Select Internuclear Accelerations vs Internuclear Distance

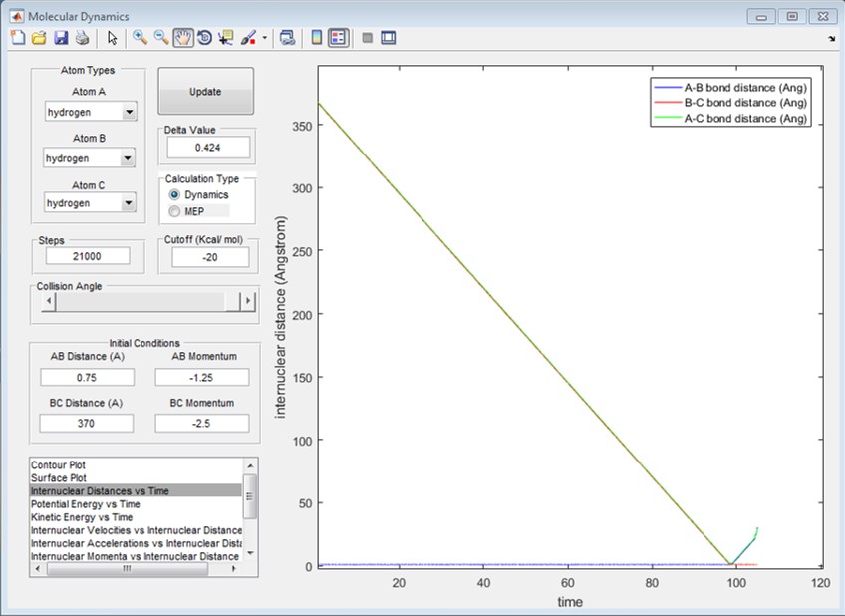(x=136, y=543)
